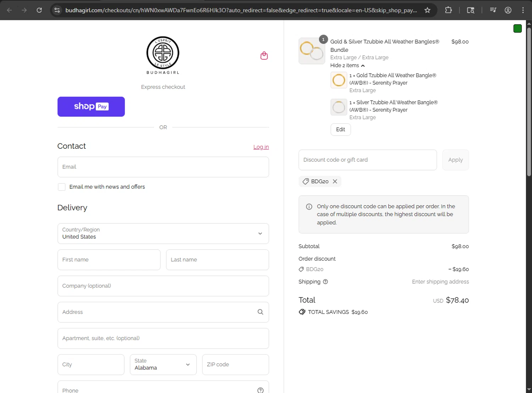532x393 pixels.
Task: Click the tab search icon in toolbar
Action: pos(471,10)
